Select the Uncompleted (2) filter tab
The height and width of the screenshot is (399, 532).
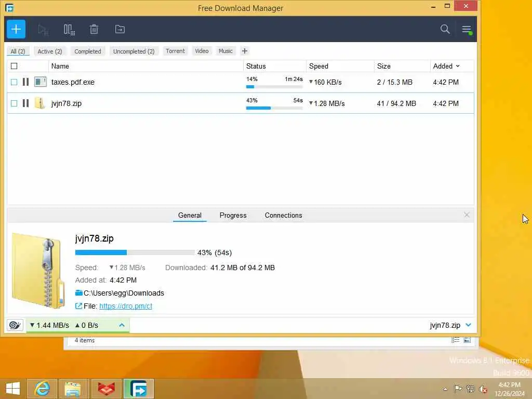134,51
